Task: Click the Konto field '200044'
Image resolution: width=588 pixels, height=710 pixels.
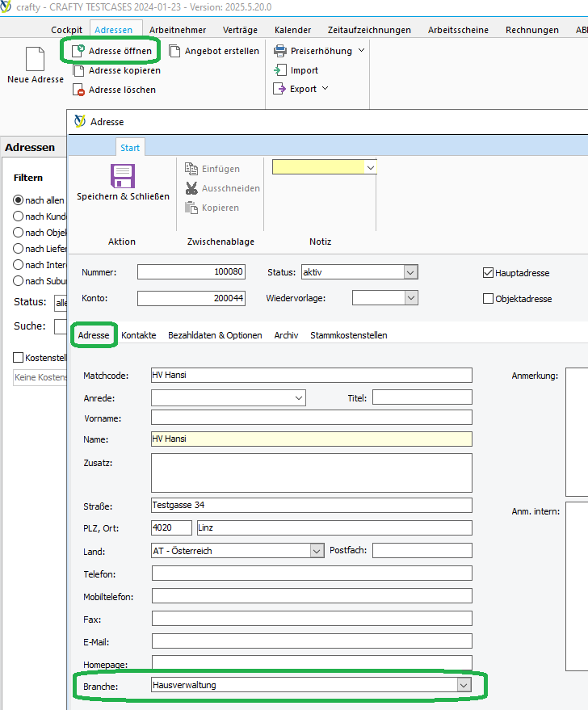Action: coord(191,298)
